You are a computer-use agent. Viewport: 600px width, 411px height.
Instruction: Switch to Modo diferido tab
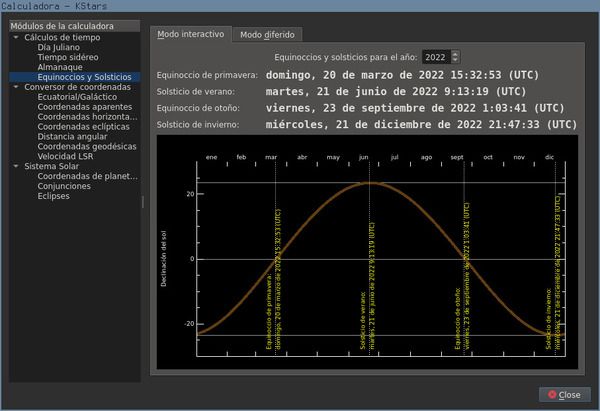[x=266, y=34]
